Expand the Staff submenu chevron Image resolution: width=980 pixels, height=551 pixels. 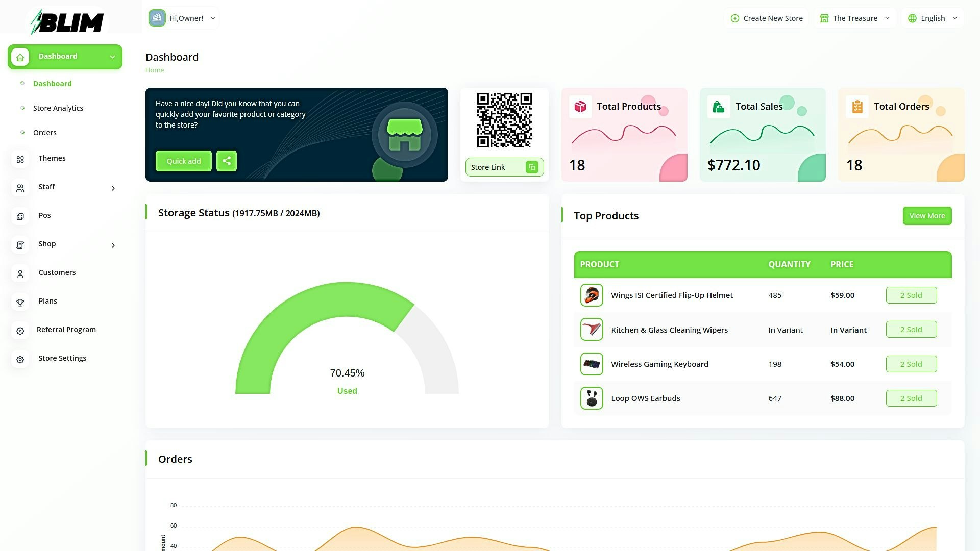pos(113,188)
